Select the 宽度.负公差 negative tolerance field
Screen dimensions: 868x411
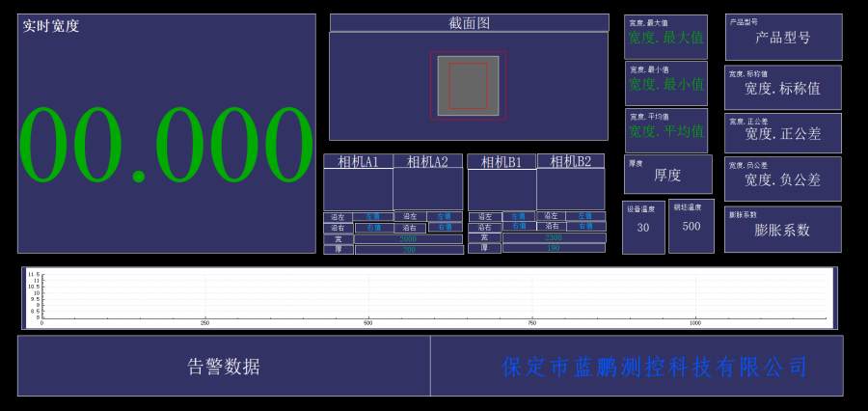coord(782,179)
